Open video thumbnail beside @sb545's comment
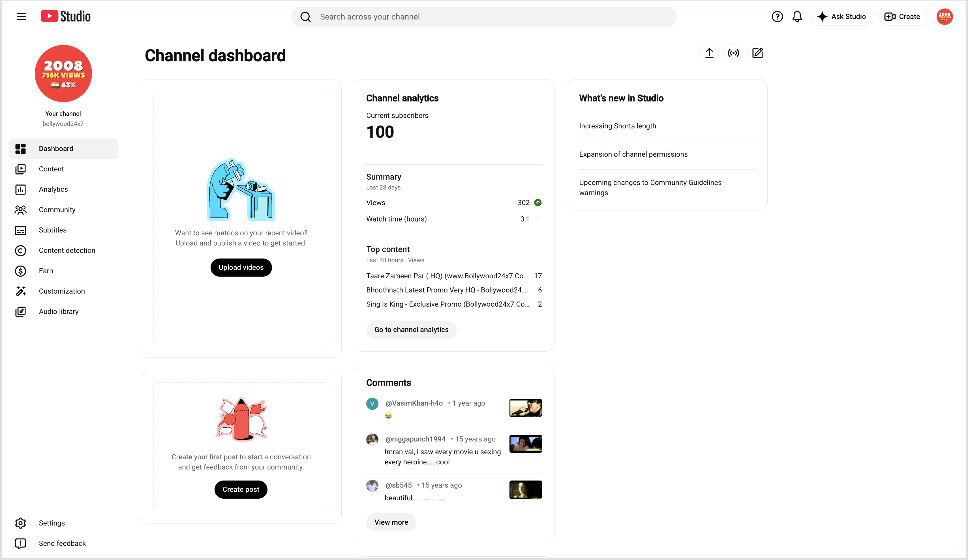The image size is (968, 560). (526, 490)
